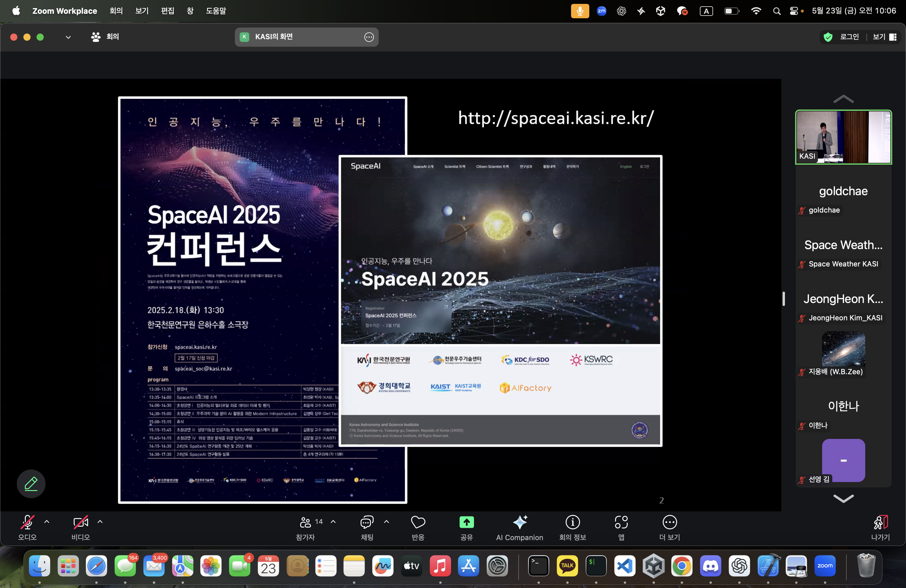
Task: Show 회의 정보 meeting info
Action: coord(573,527)
